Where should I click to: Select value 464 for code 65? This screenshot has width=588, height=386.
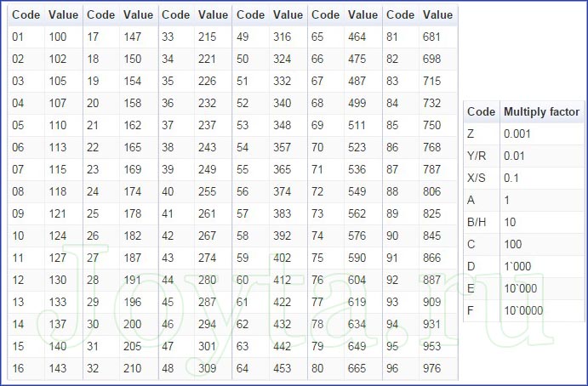[x=357, y=37]
